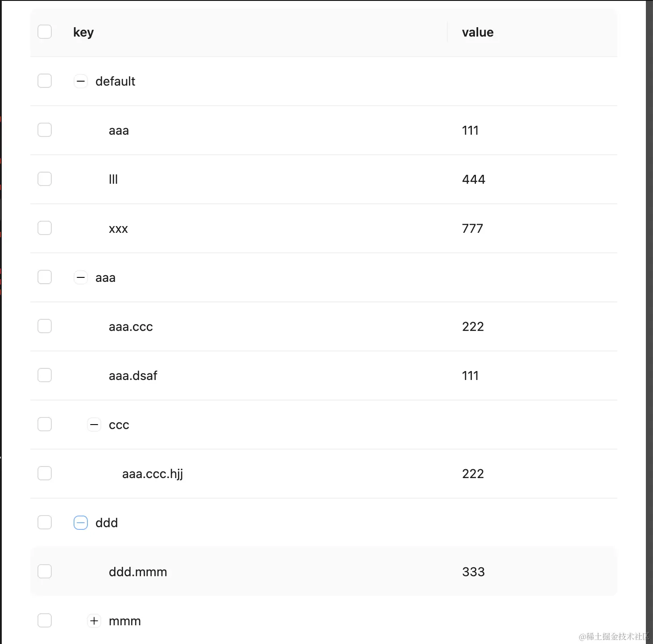The width and height of the screenshot is (653, 644).
Task: Tick the aaa.ccc.hjj row checkbox
Action: (45, 474)
